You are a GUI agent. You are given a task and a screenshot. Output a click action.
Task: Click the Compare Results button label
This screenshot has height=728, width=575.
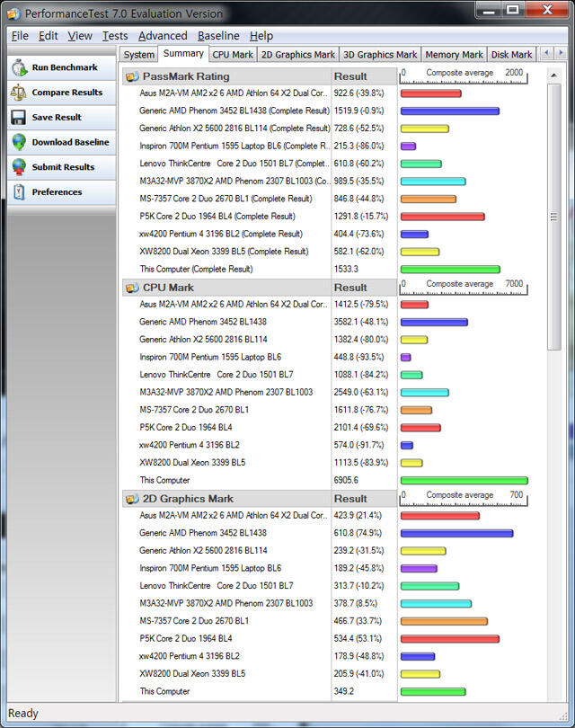pyautogui.click(x=67, y=93)
